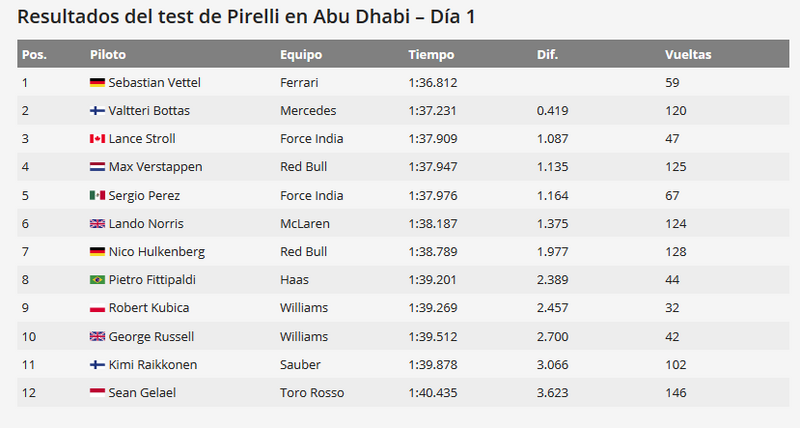The height and width of the screenshot is (428, 800).
Task: Click the Polish flag beside Robert Kubica
Action: 97,308
